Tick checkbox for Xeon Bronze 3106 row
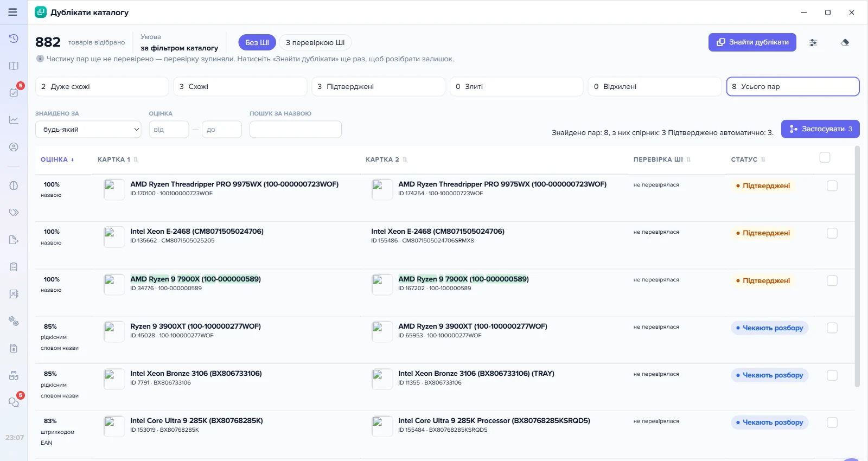This screenshot has width=868, height=461. pos(832,375)
